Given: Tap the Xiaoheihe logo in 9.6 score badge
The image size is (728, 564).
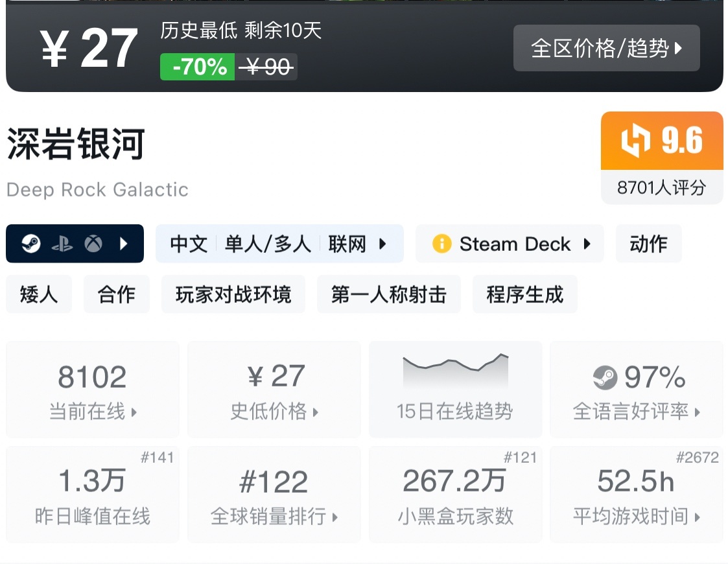Looking at the screenshot, I should point(635,141).
